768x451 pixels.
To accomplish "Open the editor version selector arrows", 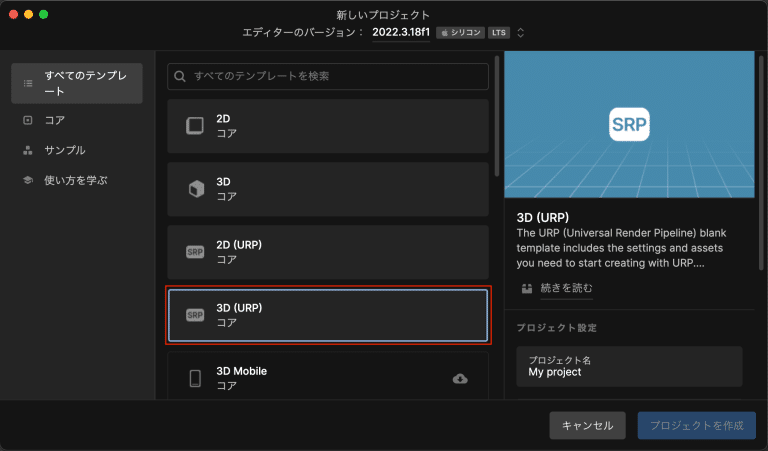I will [521, 33].
